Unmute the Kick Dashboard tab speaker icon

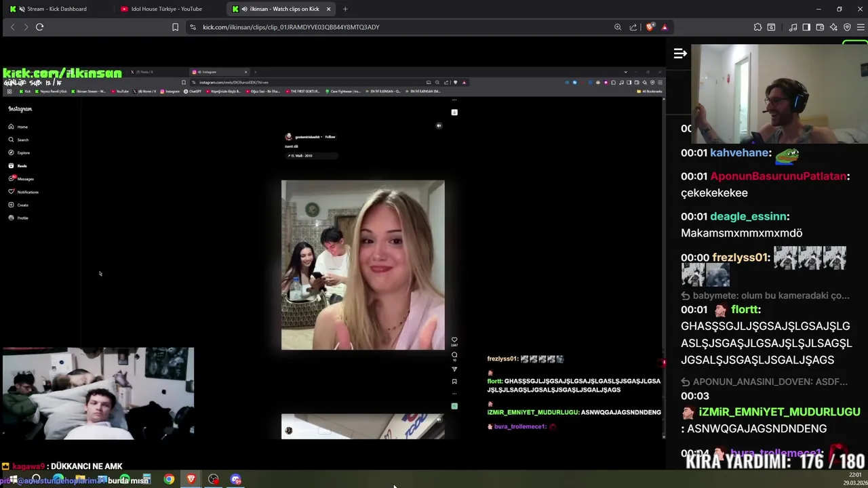(x=22, y=9)
